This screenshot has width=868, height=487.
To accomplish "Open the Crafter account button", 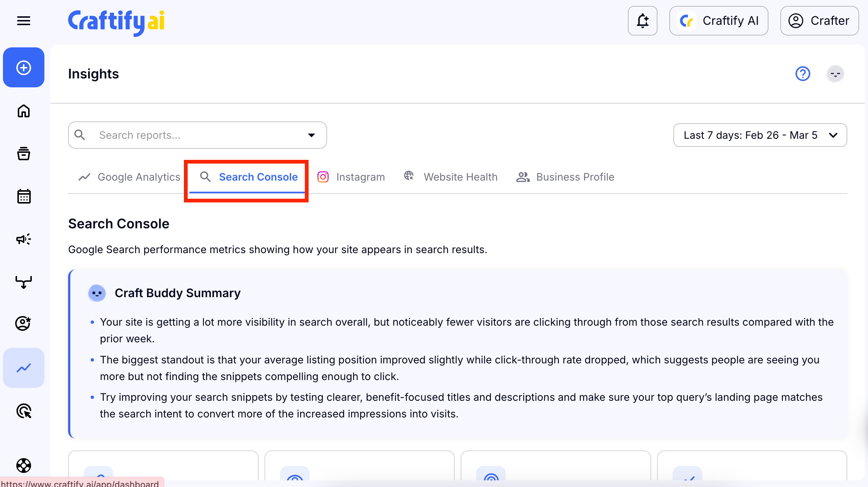I will point(819,21).
